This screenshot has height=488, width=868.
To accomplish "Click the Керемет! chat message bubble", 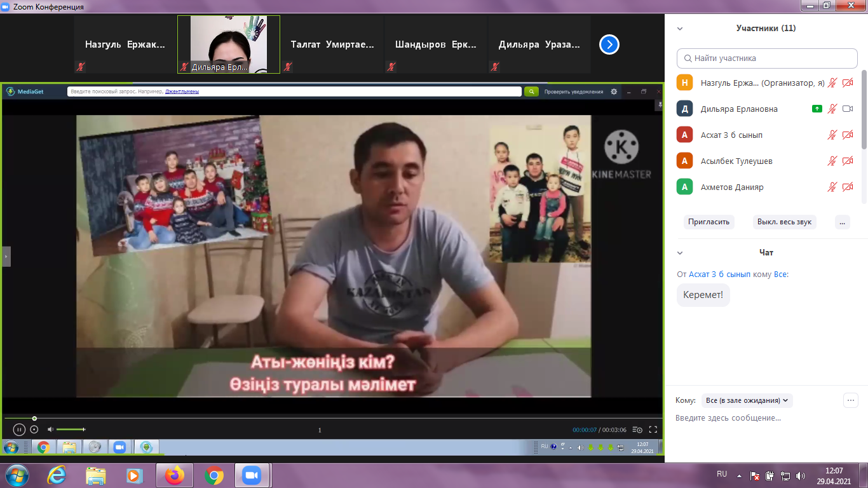I will (703, 295).
